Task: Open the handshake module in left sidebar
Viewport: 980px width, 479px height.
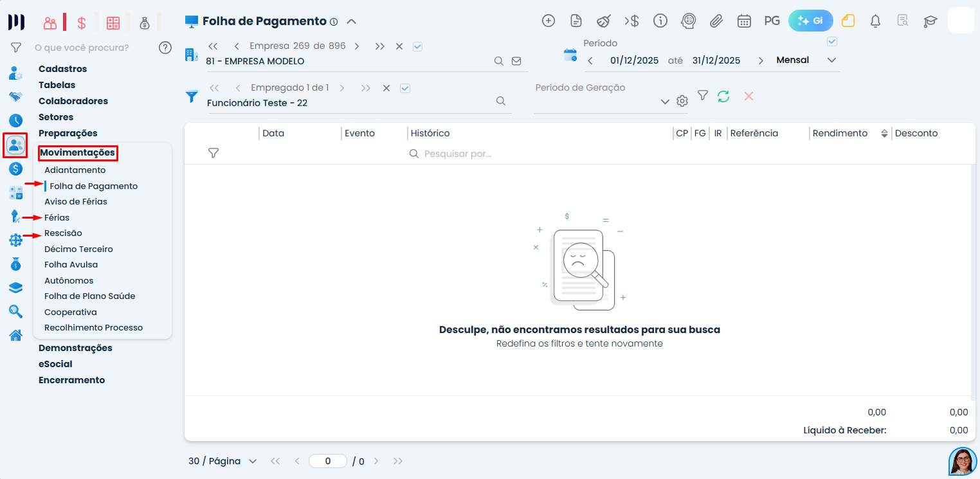Action: pos(15,96)
